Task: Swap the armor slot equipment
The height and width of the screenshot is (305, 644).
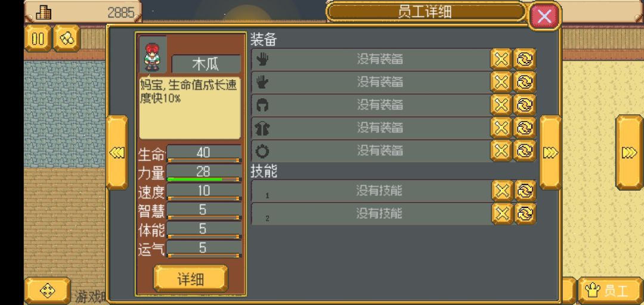Action: pyautogui.click(x=525, y=127)
